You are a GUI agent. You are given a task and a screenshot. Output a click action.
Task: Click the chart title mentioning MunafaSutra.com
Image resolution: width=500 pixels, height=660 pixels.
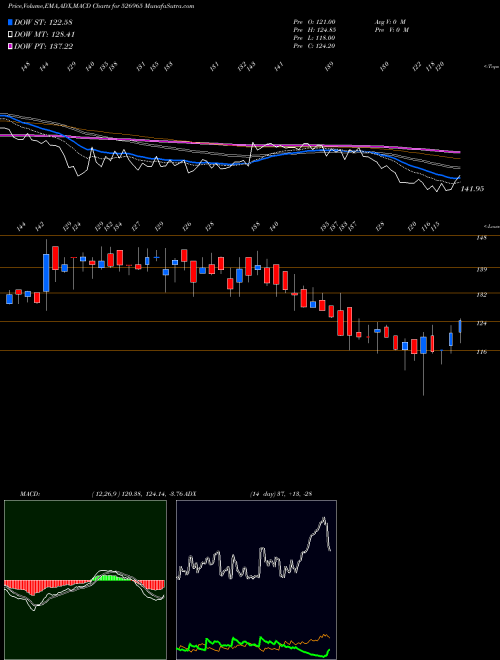coord(101,6)
